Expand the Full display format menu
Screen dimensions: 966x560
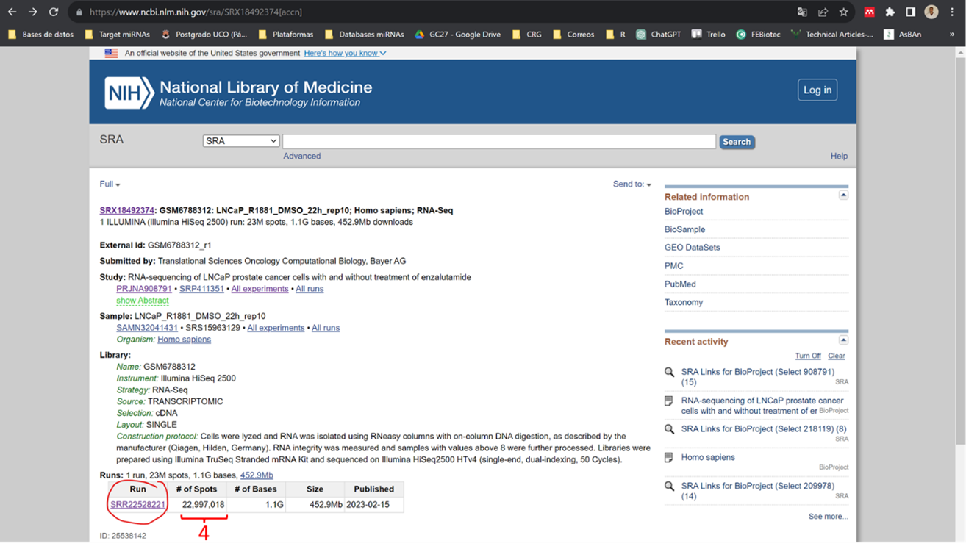pyautogui.click(x=110, y=184)
